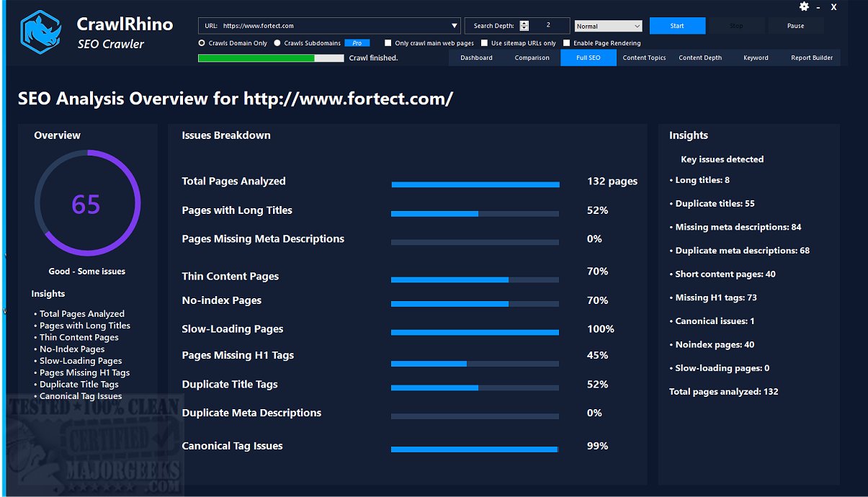Check Use sitemap URLs only
This screenshot has width=868, height=497.
pyautogui.click(x=485, y=43)
